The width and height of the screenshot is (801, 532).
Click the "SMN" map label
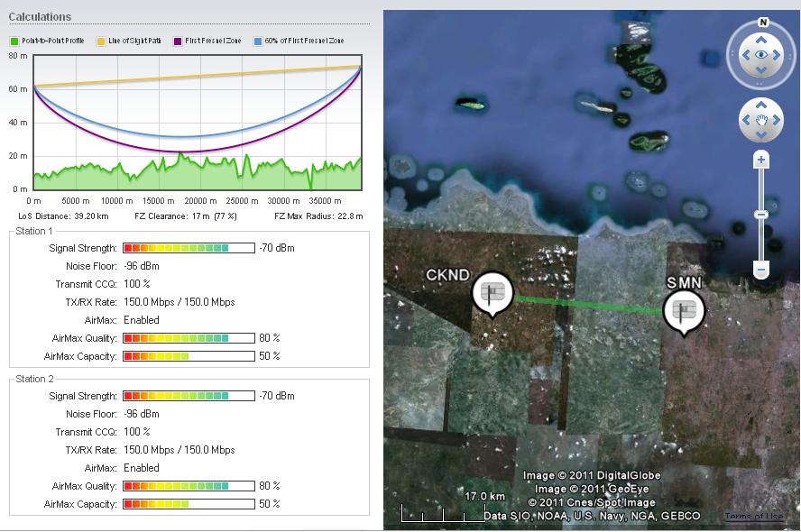(x=684, y=283)
